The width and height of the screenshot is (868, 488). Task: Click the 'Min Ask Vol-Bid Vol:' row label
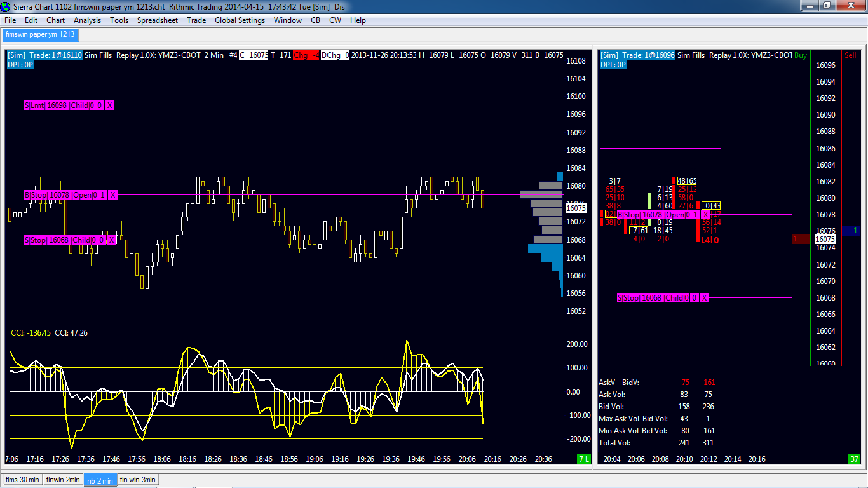(632, 431)
